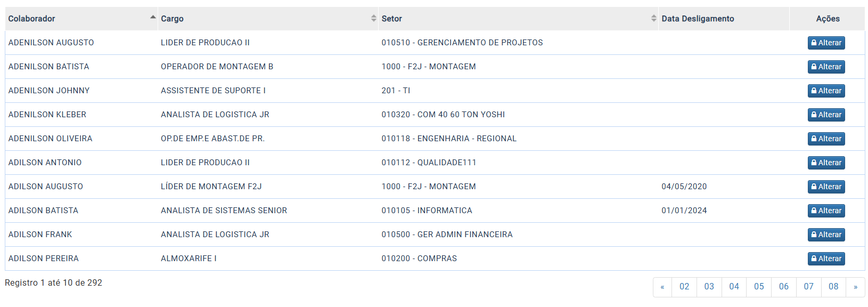Go to page 02
Screen dimensions: 868x307
pos(684,287)
